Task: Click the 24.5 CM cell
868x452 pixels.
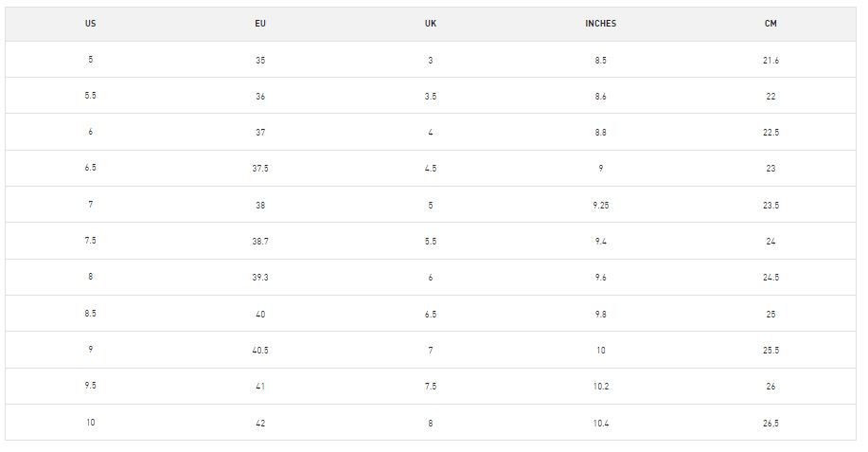Action: 771,278
